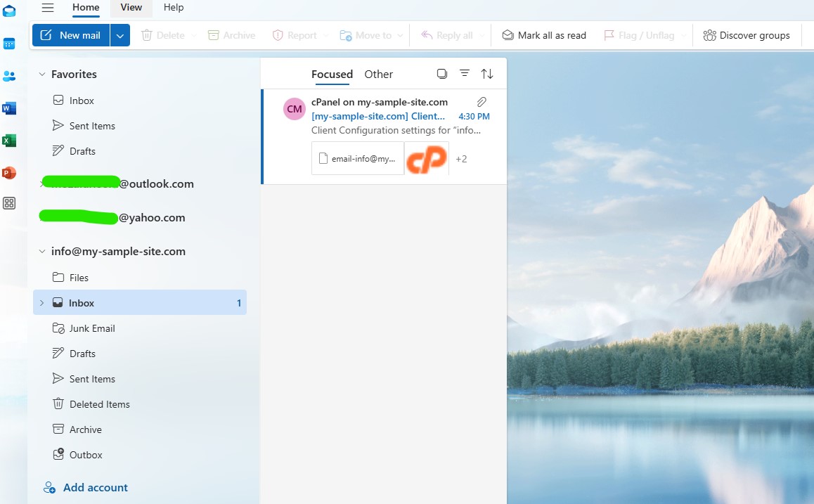
Task: Switch to the Other inbox tab
Action: 378,75
